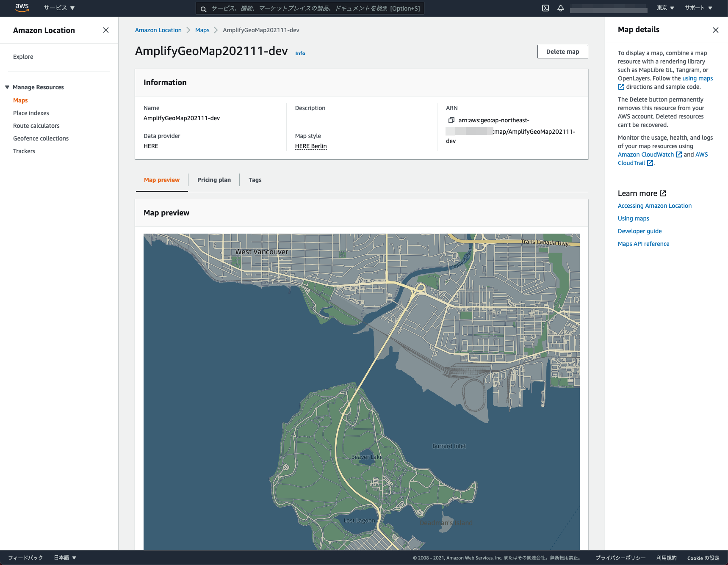Open Route calculators in the sidebar
The height and width of the screenshot is (565, 728).
(x=36, y=126)
